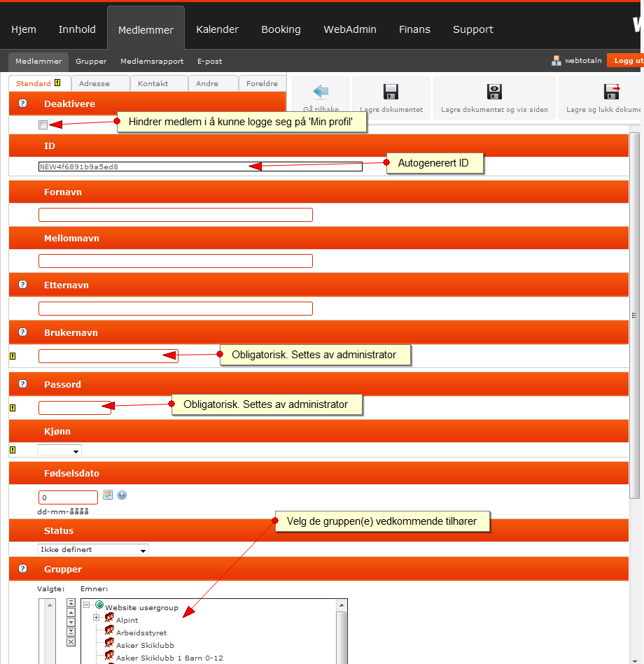The image size is (644, 664).
Task: Switch to the Kontakt tab
Action: 159,83
